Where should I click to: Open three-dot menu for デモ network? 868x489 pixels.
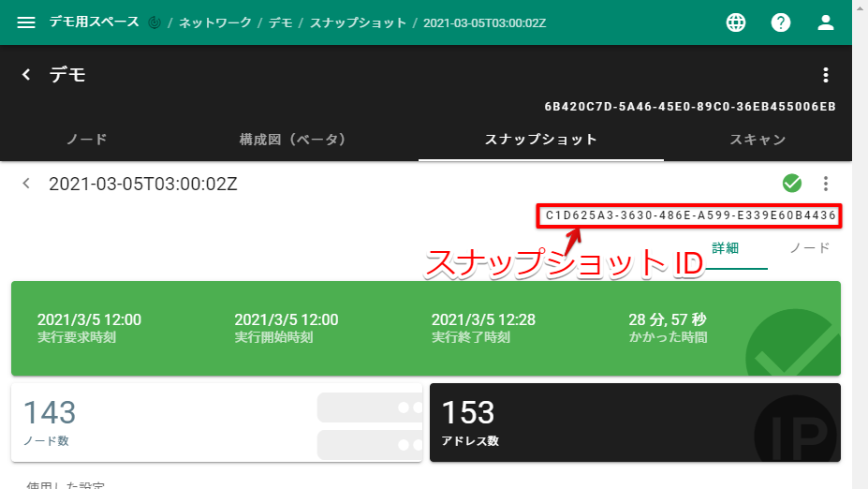coord(825,75)
